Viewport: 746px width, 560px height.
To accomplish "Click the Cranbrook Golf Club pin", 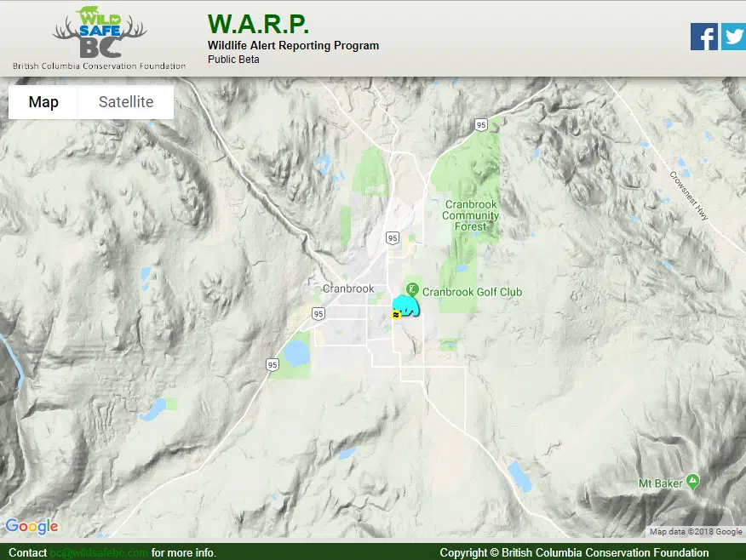I will point(412,289).
